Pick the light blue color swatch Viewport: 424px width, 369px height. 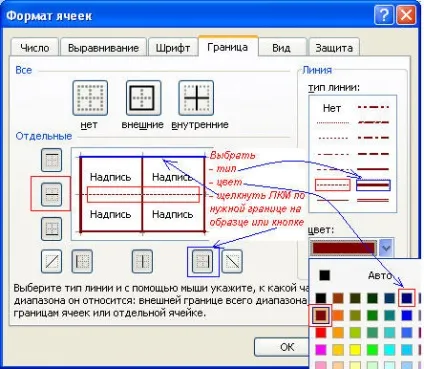(x=407, y=332)
